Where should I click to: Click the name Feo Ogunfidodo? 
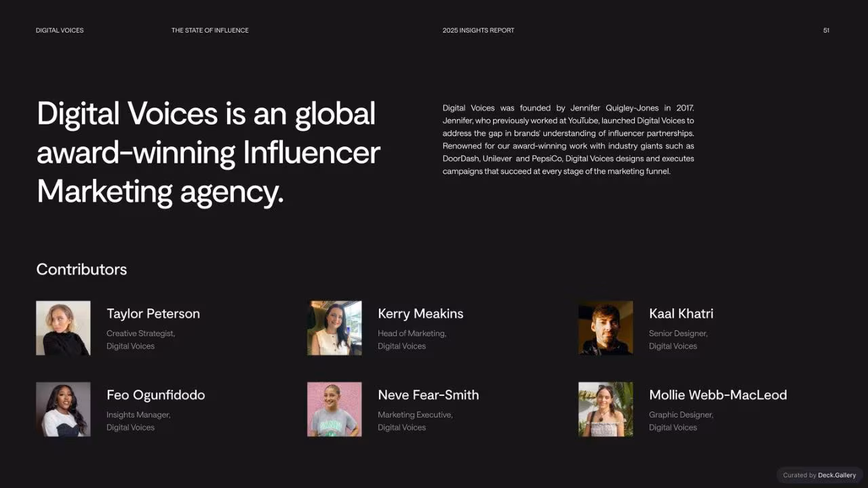tap(155, 395)
